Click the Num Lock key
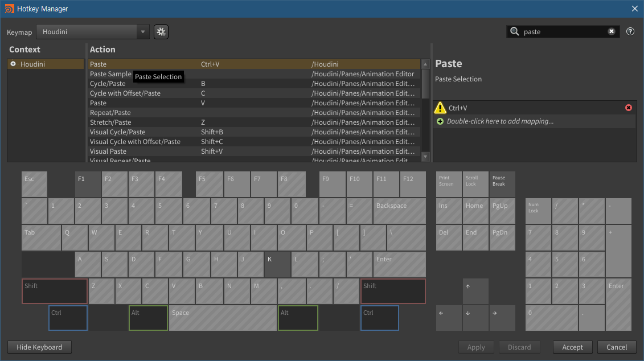Image resolution: width=644 pixels, height=361 pixels. [538, 211]
